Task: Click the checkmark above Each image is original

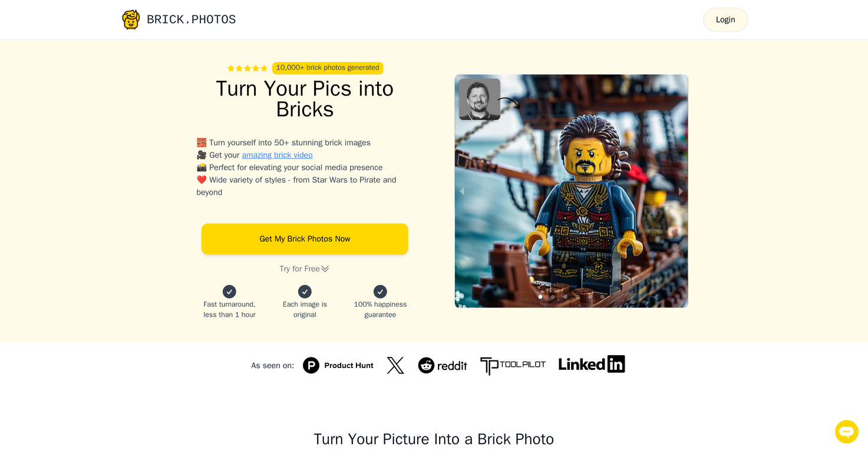Action: [305, 291]
